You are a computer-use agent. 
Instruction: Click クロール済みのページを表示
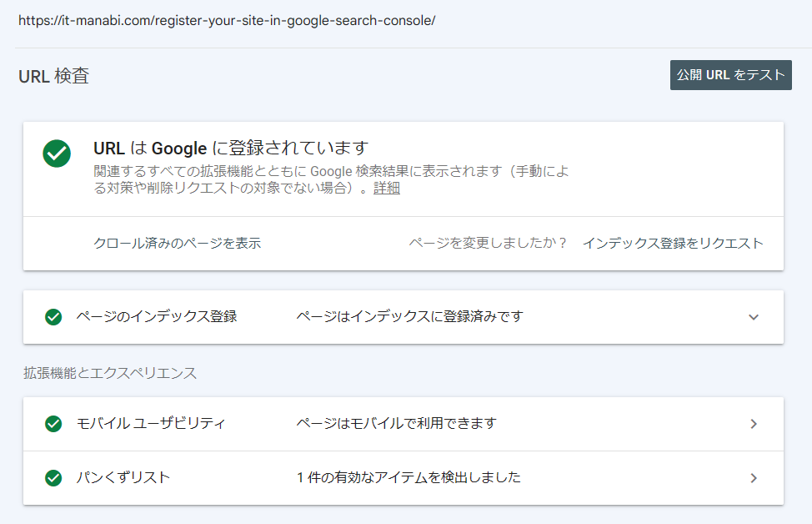tap(177, 242)
